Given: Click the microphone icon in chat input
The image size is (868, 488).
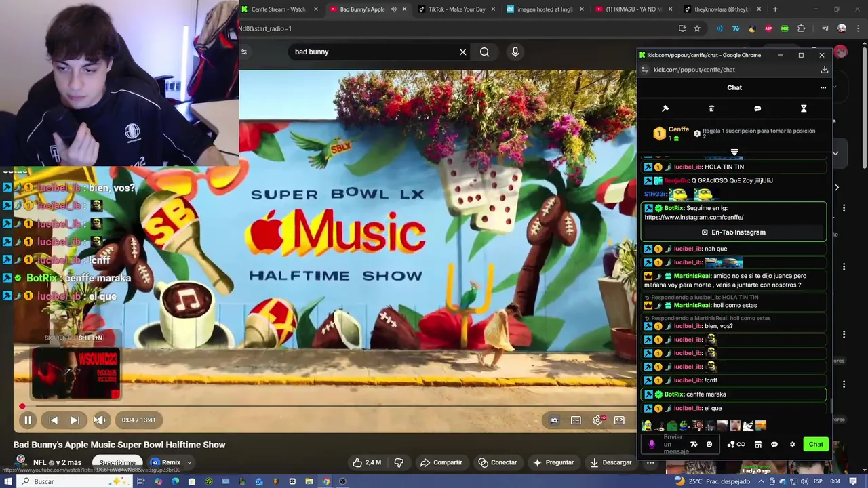Looking at the screenshot, I should [x=652, y=445].
